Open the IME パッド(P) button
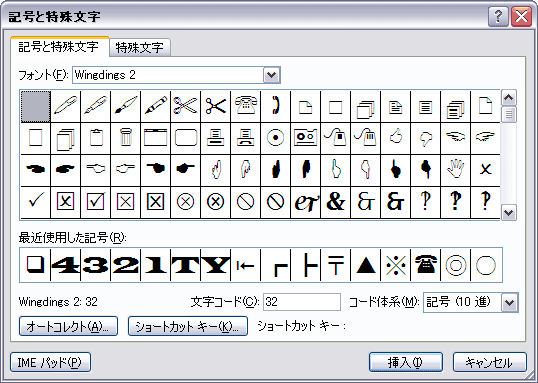The image size is (538, 383). 50,362
